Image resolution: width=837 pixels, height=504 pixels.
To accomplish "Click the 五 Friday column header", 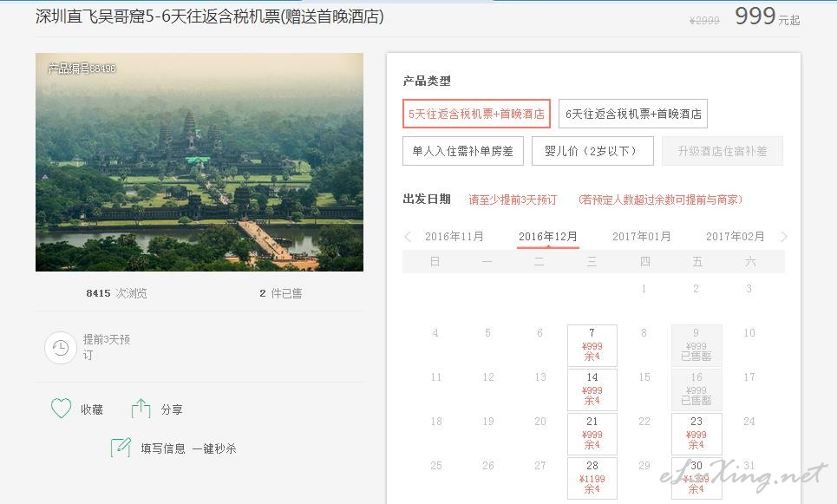I will [697, 262].
